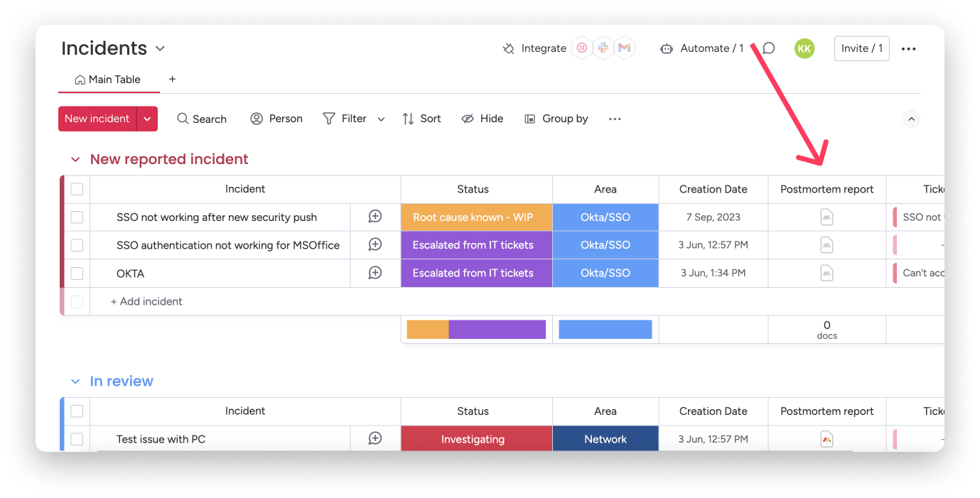Open New incident split-button arrow
The image size is (980, 498).
coord(147,119)
